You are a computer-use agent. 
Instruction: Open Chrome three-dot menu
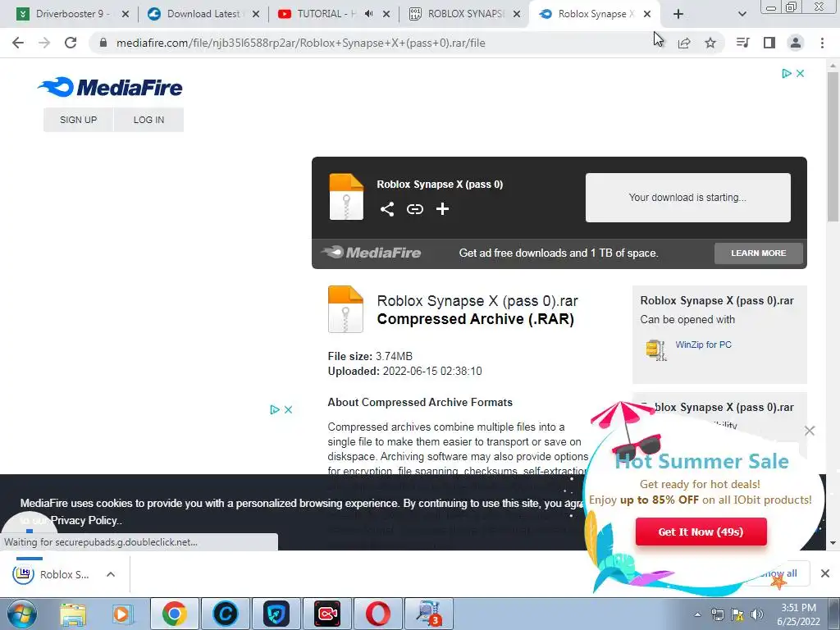tap(822, 43)
